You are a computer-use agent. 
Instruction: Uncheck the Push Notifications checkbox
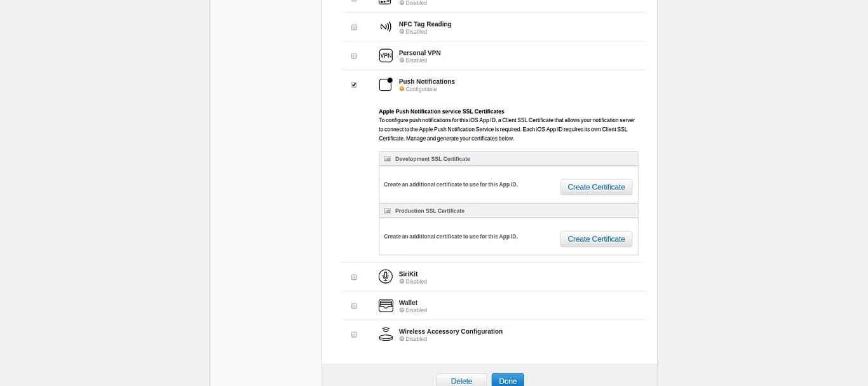[354, 84]
